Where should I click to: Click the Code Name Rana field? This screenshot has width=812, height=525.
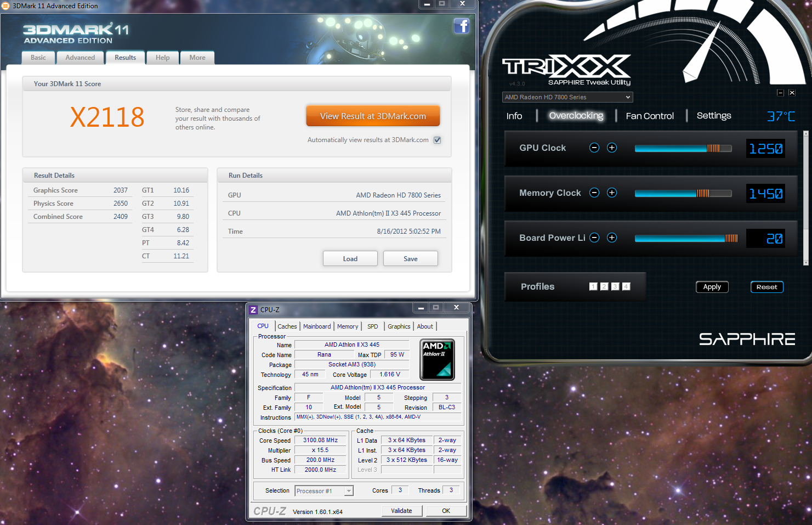324,354
